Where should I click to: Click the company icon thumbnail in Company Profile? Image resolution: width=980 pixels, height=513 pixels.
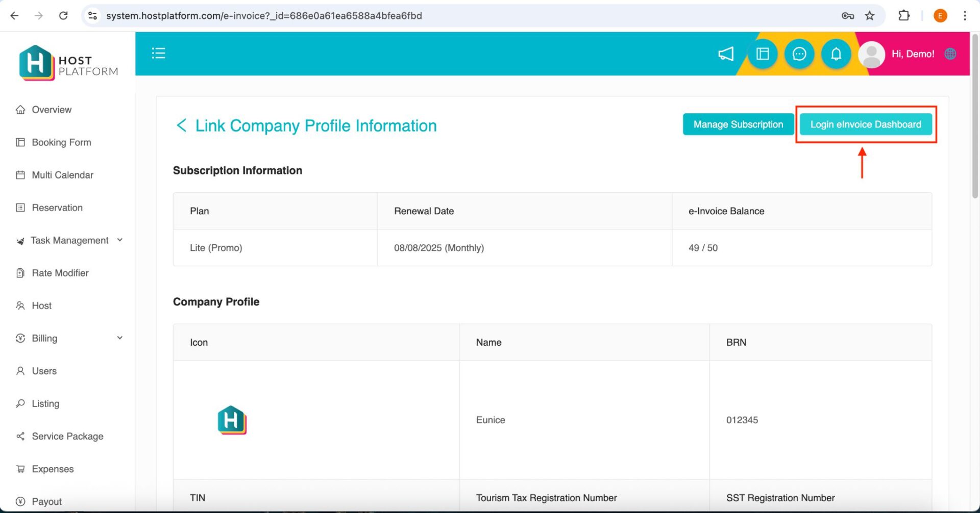[x=232, y=420]
